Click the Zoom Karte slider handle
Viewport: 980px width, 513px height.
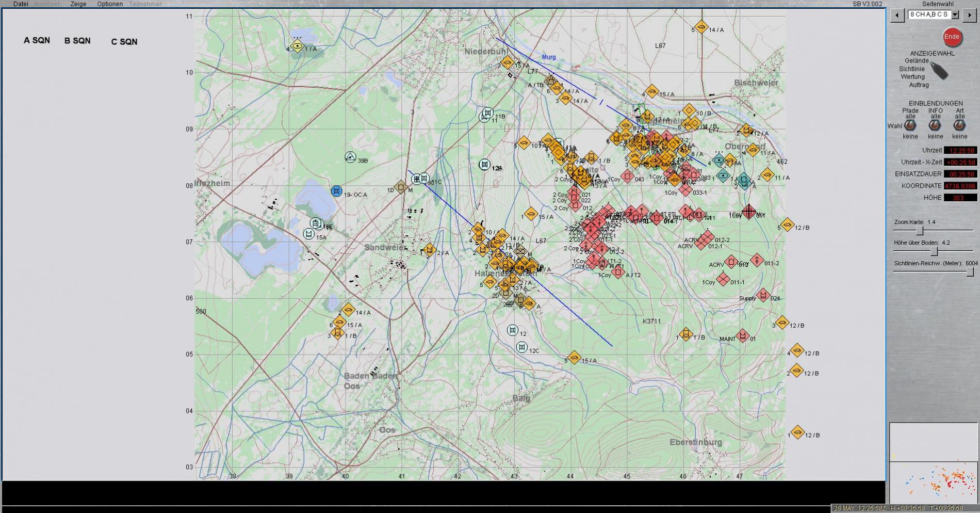tap(919, 231)
